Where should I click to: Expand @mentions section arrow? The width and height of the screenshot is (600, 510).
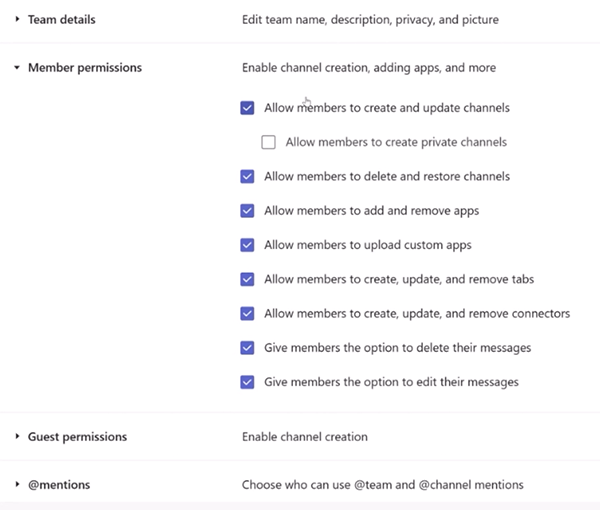[17, 484]
